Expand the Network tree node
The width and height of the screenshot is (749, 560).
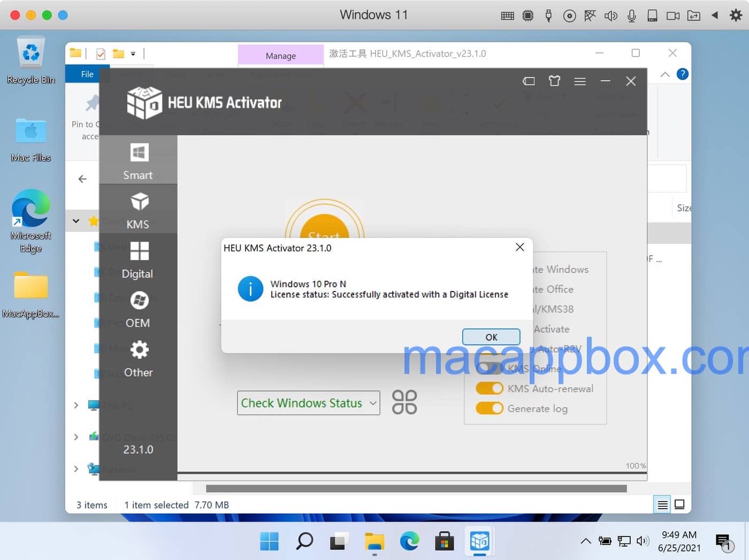click(x=76, y=469)
